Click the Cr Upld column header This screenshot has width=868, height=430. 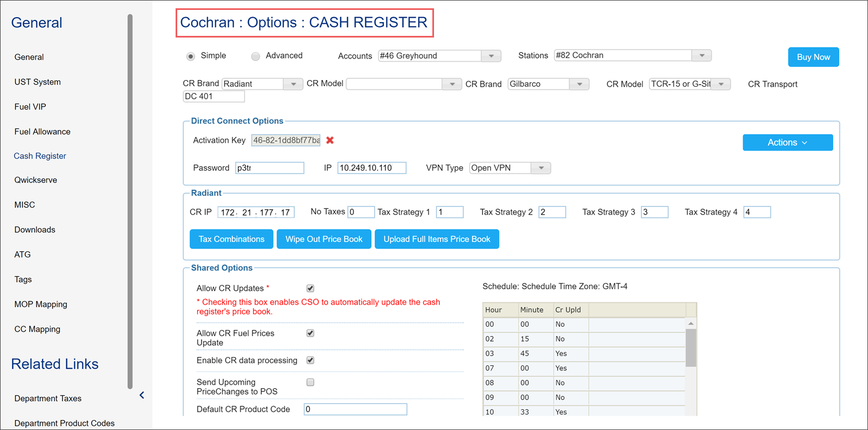coord(570,310)
